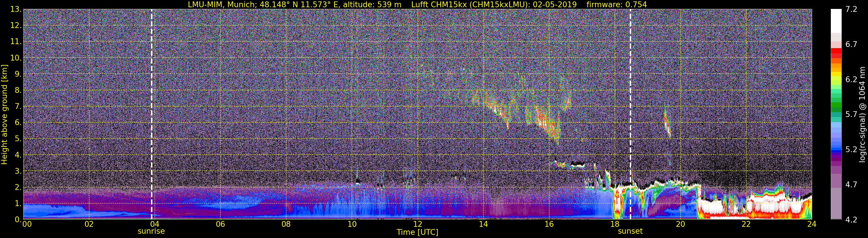Click the x-axis tick label '16'

(549, 224)
